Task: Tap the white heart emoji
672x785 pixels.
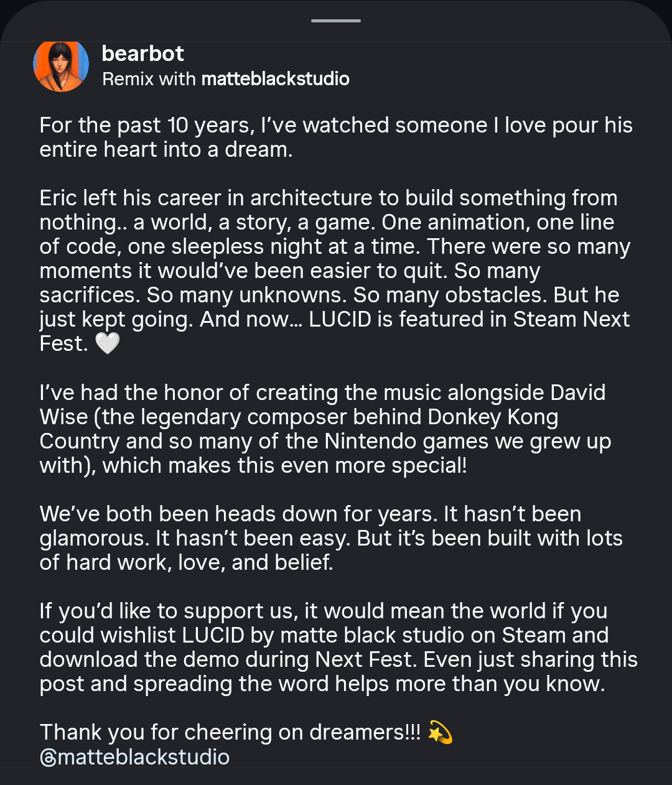Action: click(107, 343)
